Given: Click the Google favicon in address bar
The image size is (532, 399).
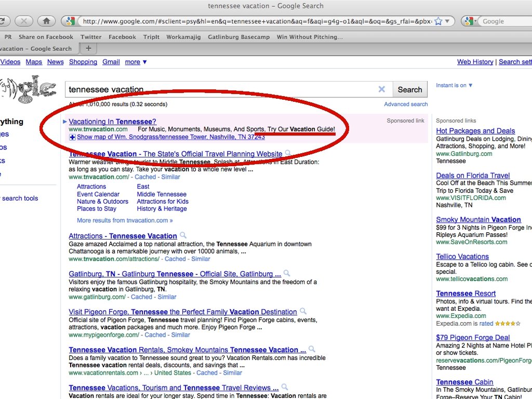Looking at the screenshot, I should pyautogui.click(x=70, y=21).
